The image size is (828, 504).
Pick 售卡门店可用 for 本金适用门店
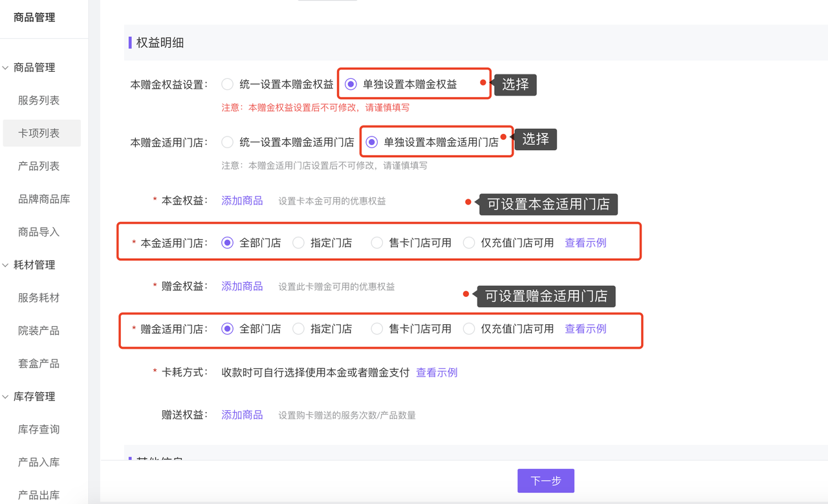coord(377,243)
